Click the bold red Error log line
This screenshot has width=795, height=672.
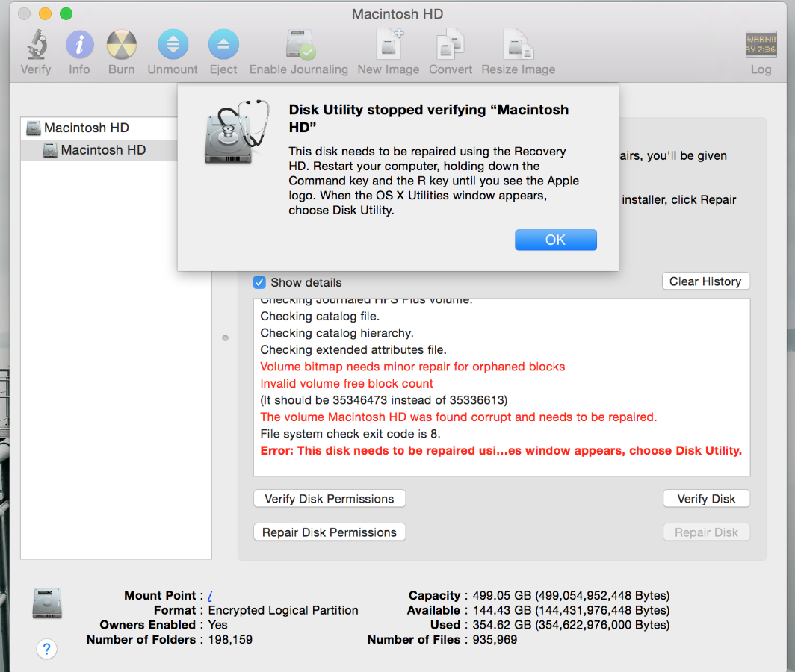tap(501, 450)
